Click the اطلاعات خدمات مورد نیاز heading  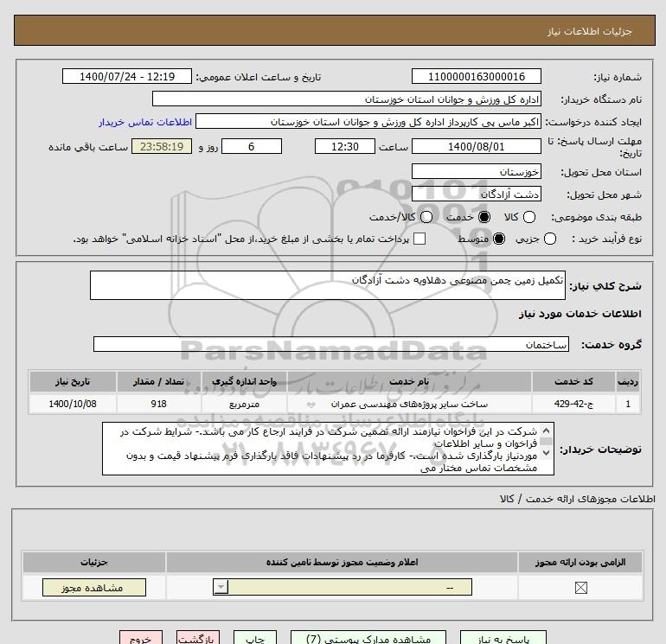coord(580,314)
